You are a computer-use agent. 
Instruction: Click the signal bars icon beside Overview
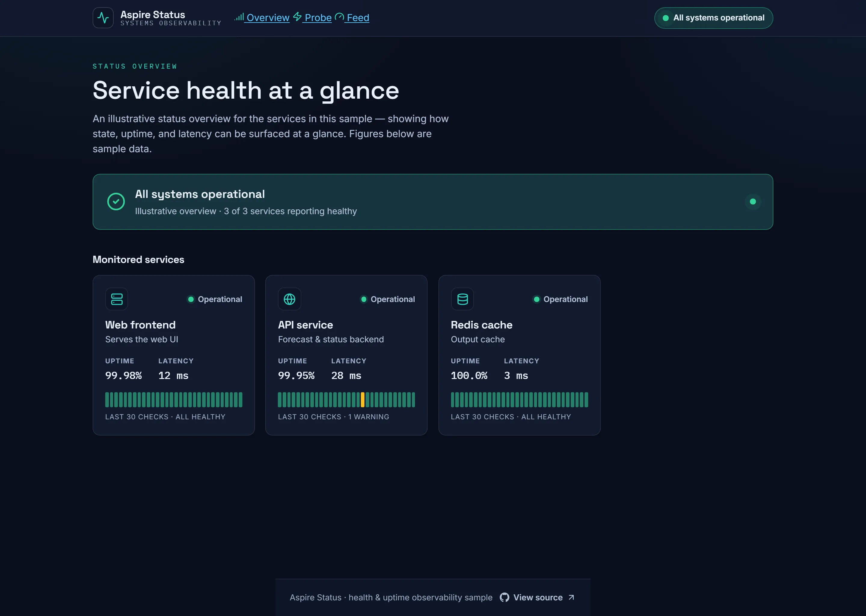[x=239, y=17]
